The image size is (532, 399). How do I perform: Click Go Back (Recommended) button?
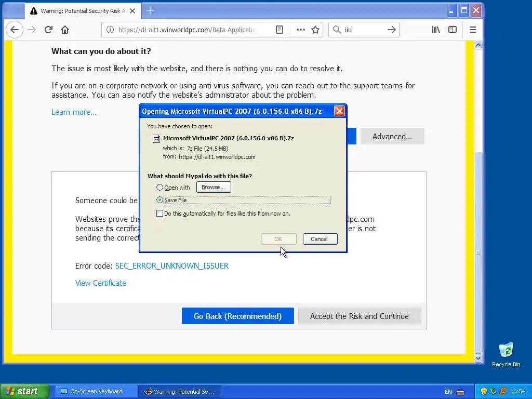(x=237, y=316)
